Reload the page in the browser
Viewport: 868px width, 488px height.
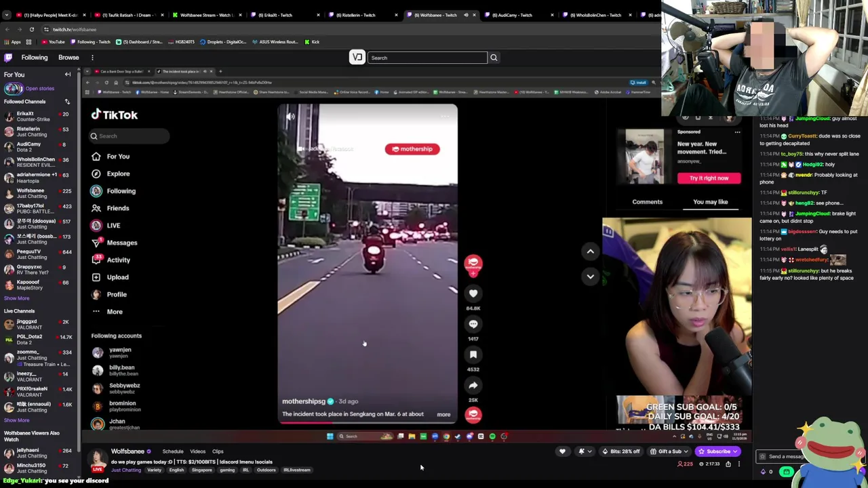point(31,29)
